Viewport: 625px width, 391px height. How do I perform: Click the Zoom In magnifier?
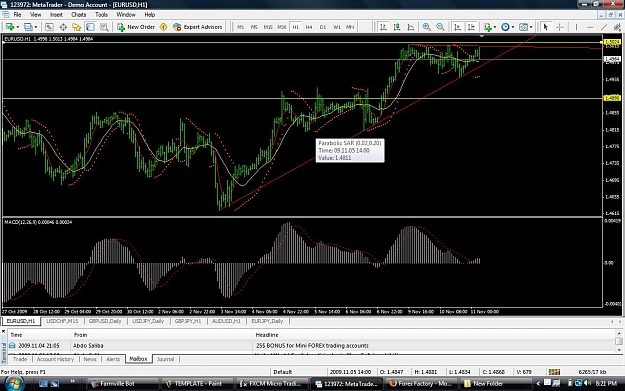pyautogui.click(x=426, y=27)
